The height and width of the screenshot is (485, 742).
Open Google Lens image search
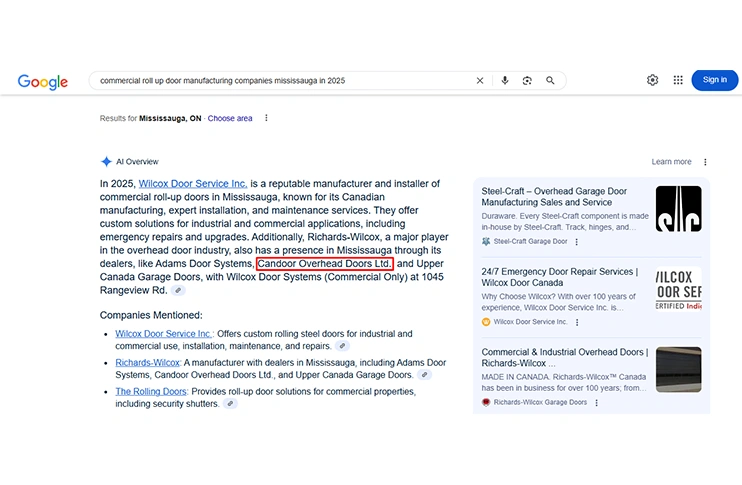tap(527, 81)
